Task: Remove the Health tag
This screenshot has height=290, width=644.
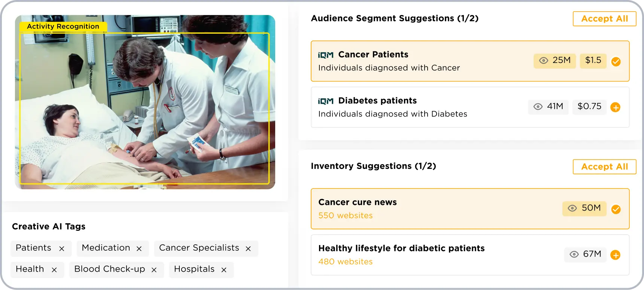Action: pos(54,270)
